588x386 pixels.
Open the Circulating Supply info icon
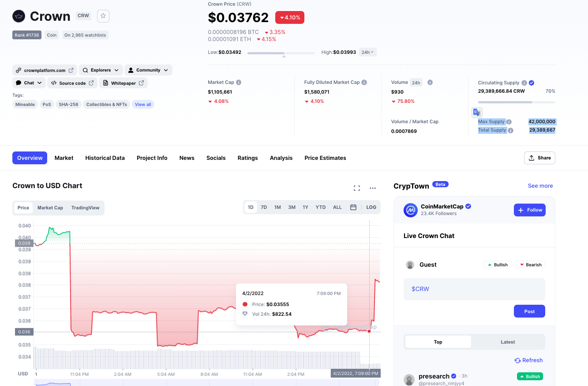tap(524, 83)
